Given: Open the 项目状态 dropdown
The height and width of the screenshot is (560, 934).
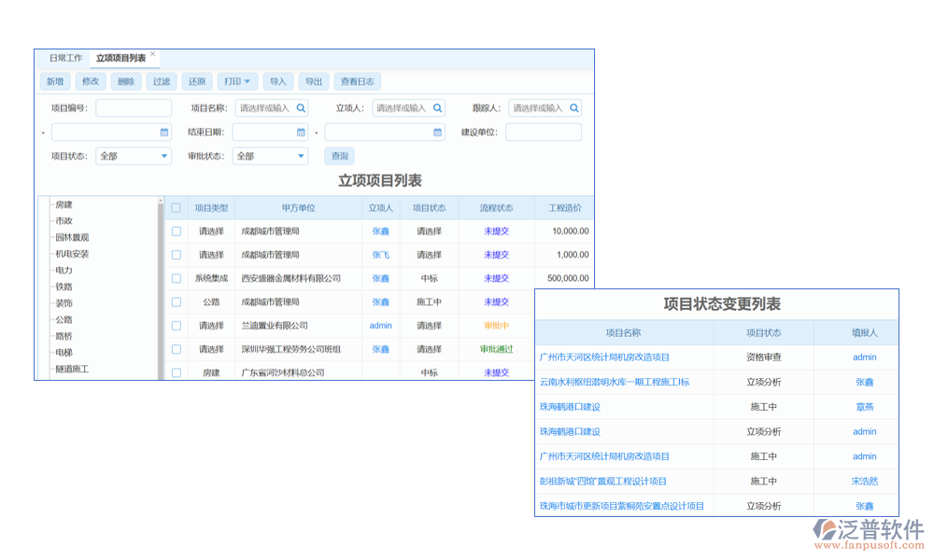Looking at the screenshot, I should coord(134,156).
